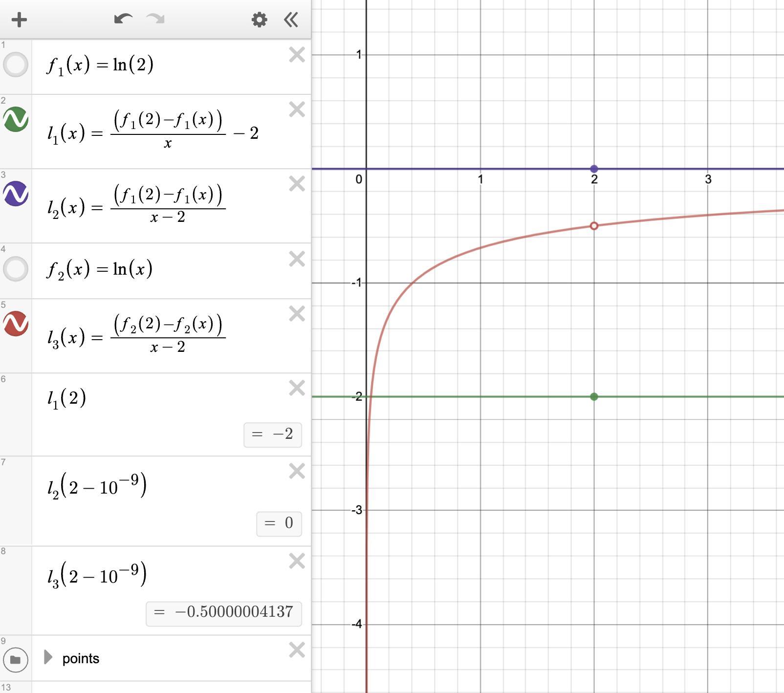Click the grayed-out redo arrow
The height and width of the screenshot is (693, 784).
155,20
